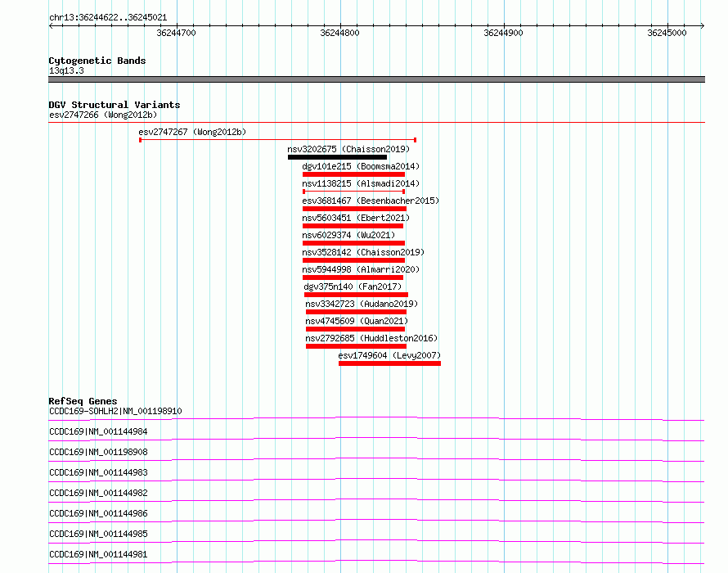Open the nsv2792685 (Huddleston2016) variant
Viewport: 728px width, 573px height.
(371, 338)
